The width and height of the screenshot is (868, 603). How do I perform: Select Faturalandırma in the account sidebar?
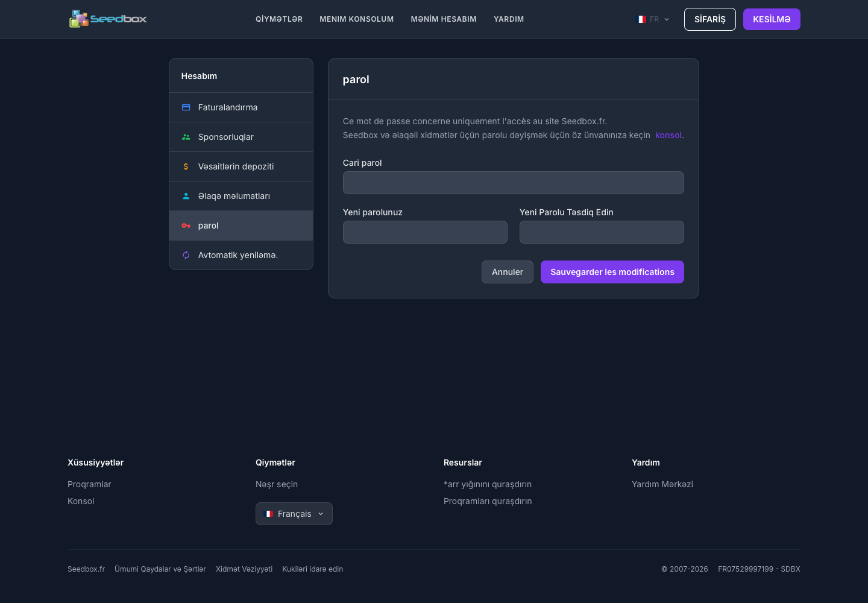click(241, 107)
